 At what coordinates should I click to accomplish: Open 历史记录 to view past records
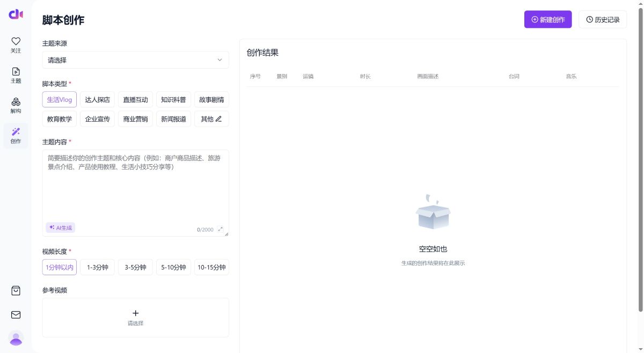603,19
